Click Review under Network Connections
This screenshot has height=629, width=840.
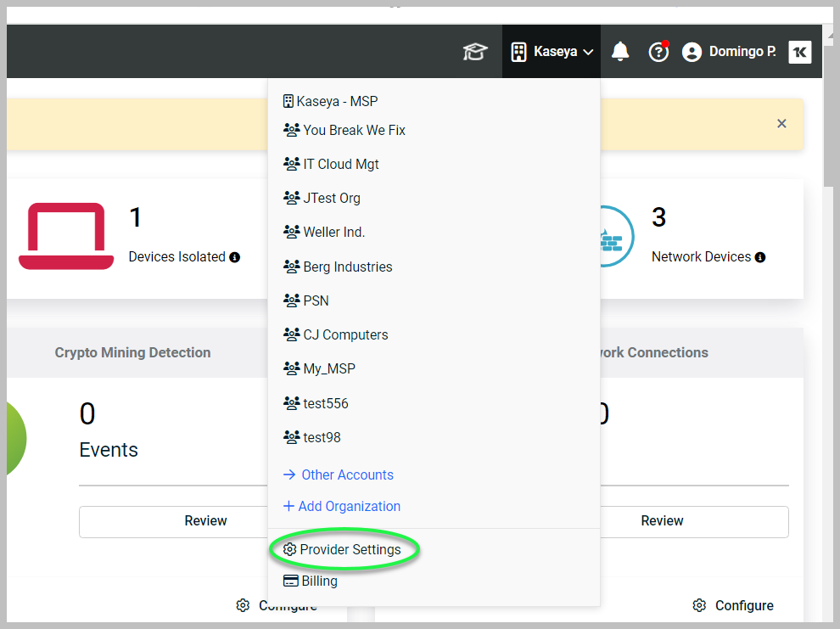tap(694, 521)
